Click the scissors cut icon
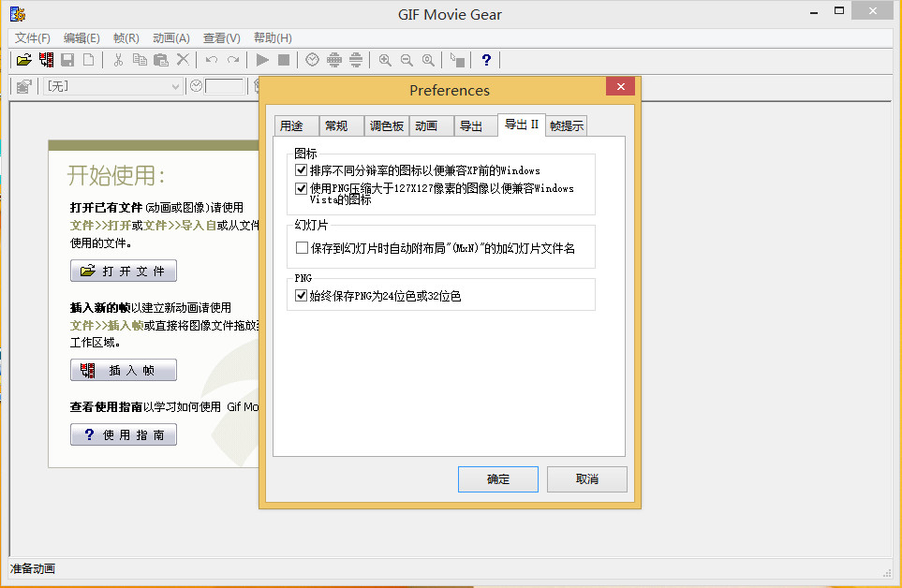The height and width of the screenshot is (588, 902). click(118, 60)
